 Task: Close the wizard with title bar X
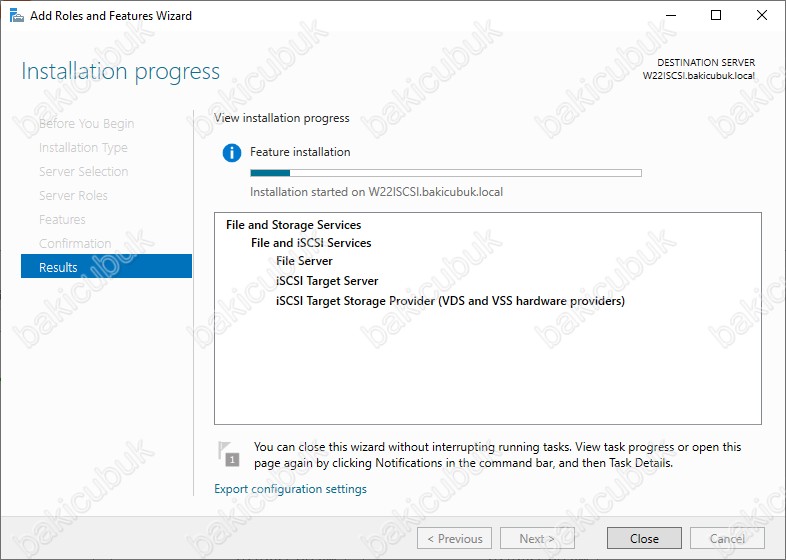click(761, 15)
